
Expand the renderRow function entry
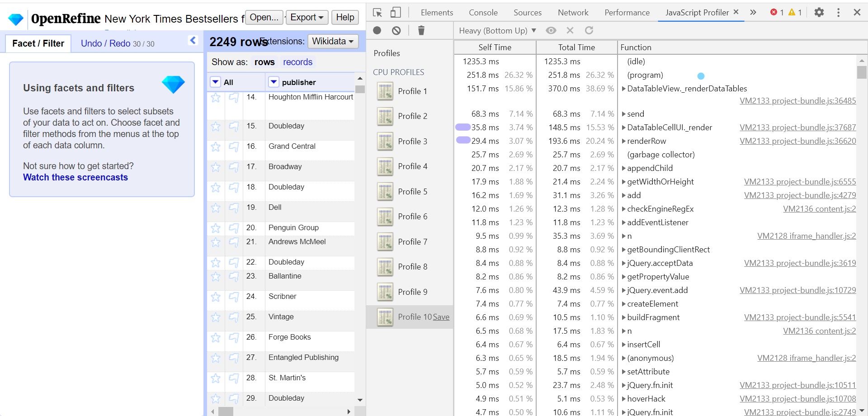(x=624, y=141)
